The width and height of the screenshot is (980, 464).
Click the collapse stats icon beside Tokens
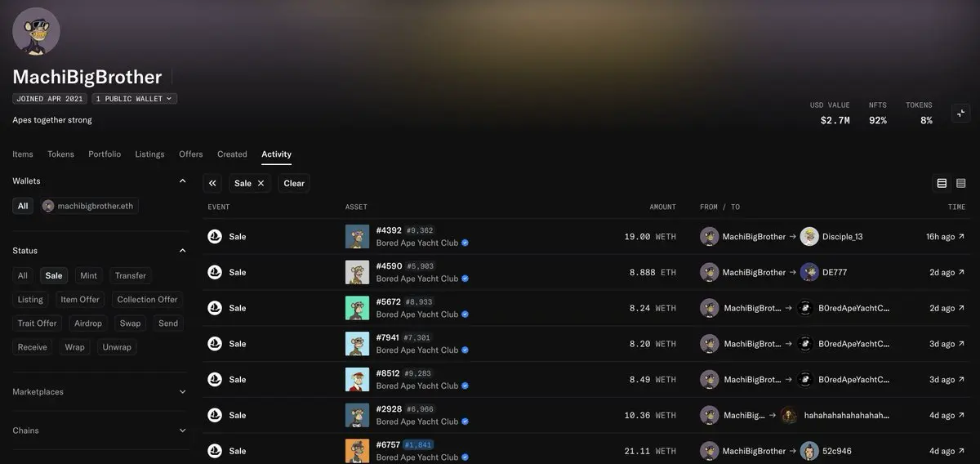click(960, 114)
